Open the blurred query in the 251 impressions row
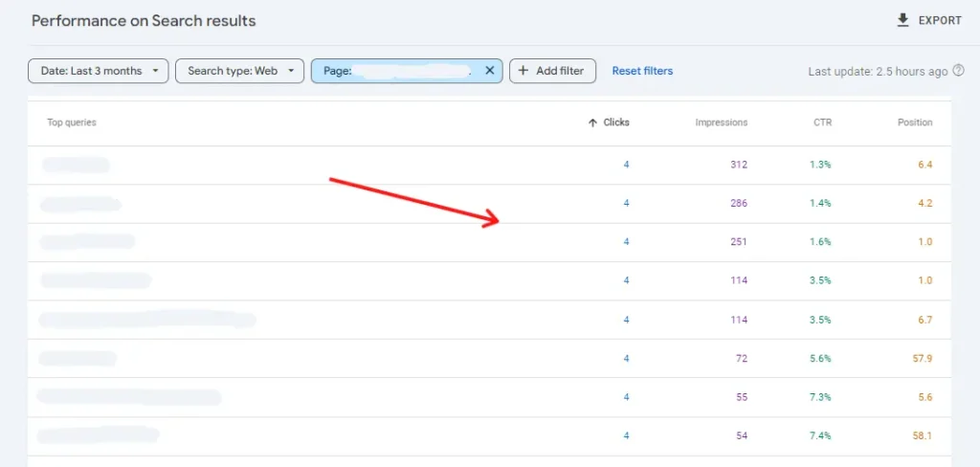 tap(87, 242)
